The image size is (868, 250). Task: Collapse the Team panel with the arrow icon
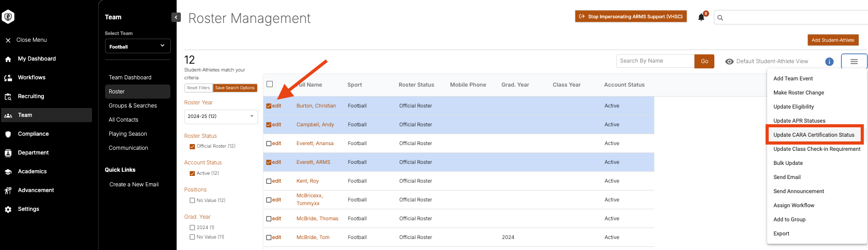pyautogui.click(x=176, y=17)
